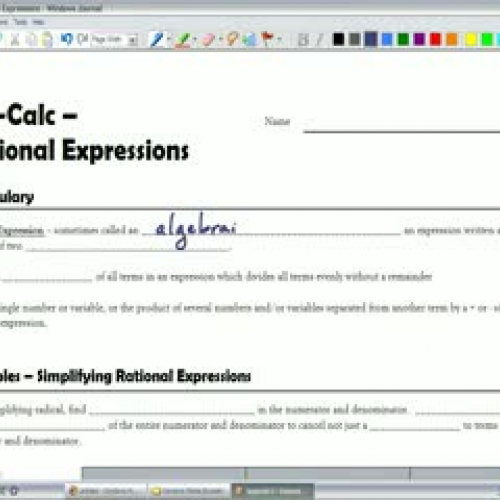Expand the Pen tool options arrow

[169, 39]
